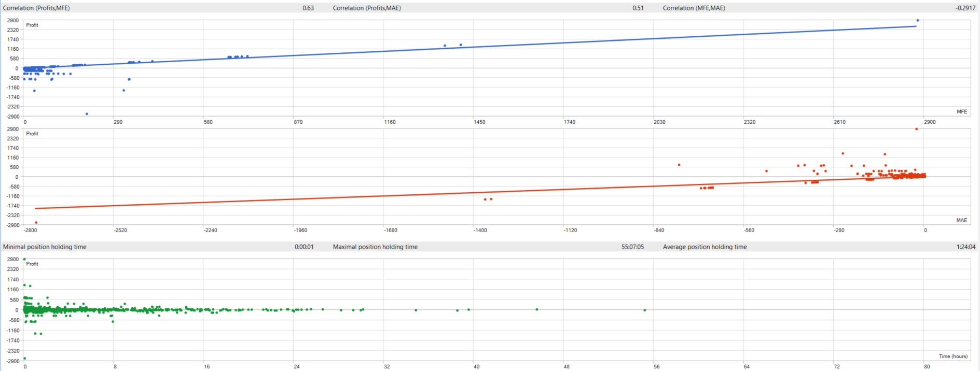Click the Time (hours) axis title
The height and width of the screenshot is (371, 980).
pos(953,356)
